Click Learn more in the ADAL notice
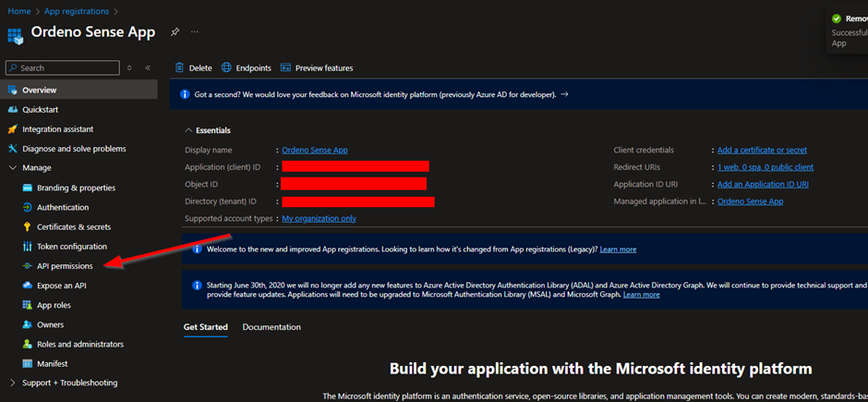The height and width of the screenshot is (402, 868). 641,295
